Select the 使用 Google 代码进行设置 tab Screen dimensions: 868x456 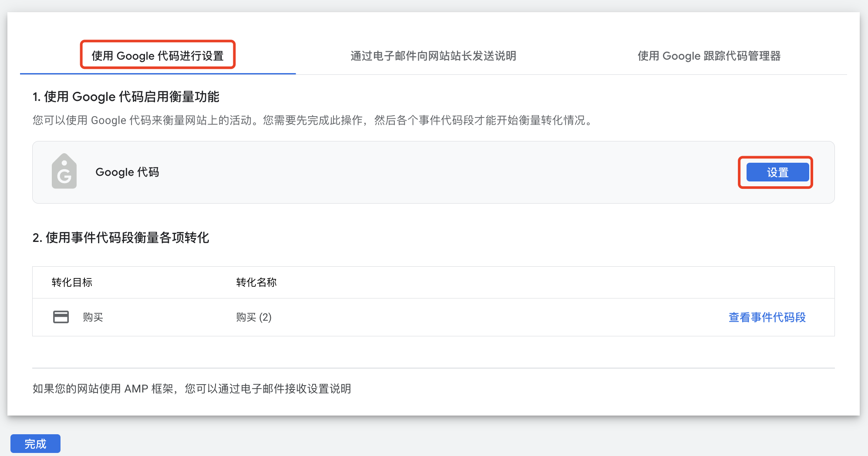point(158,56)
